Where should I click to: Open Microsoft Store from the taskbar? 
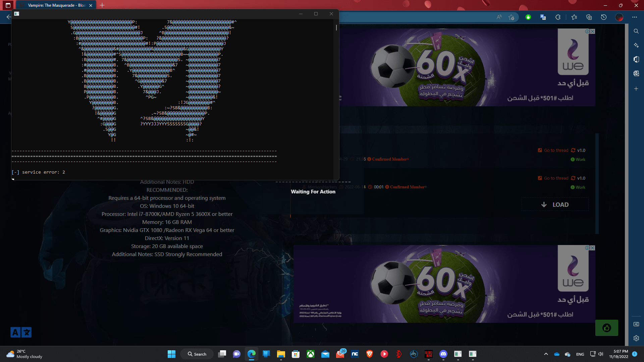point(296,354)
